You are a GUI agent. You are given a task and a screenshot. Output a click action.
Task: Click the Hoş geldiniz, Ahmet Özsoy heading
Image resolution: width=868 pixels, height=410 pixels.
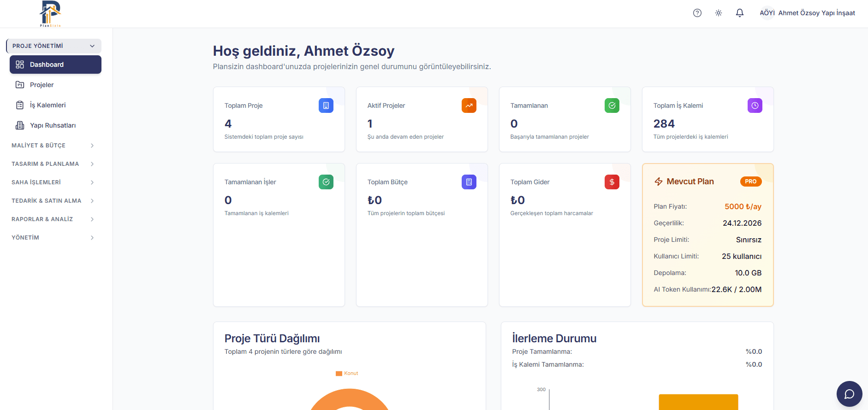[303, 51]
